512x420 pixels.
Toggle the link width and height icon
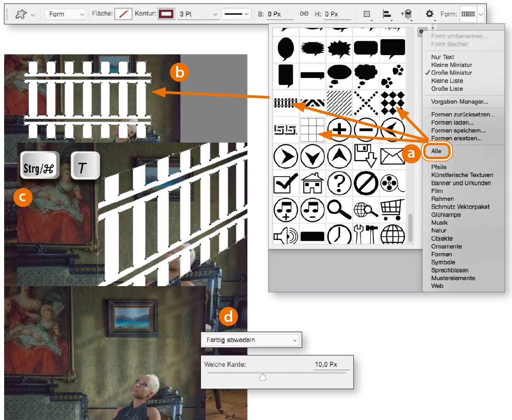(304, 14)
